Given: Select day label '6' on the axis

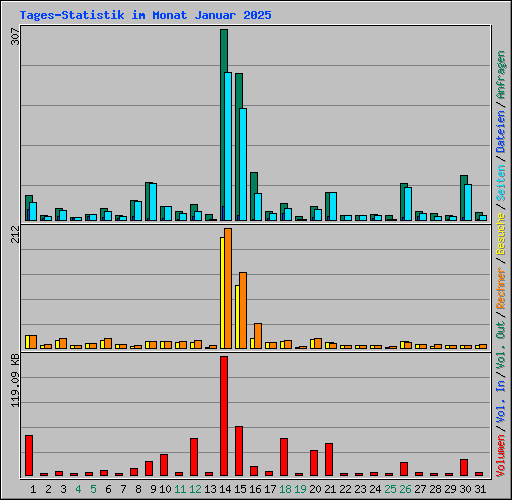Looking at the screenshot, I should 108,489.
